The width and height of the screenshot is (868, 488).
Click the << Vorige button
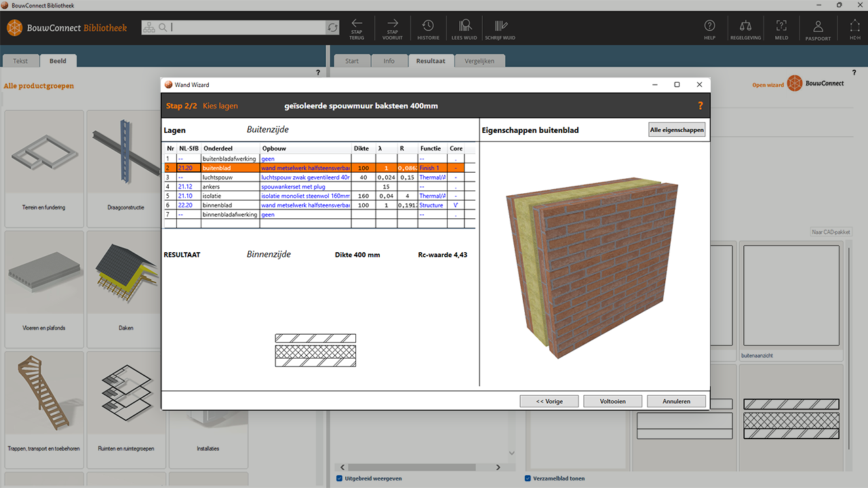pyautogui.click(x=549, y=401)
